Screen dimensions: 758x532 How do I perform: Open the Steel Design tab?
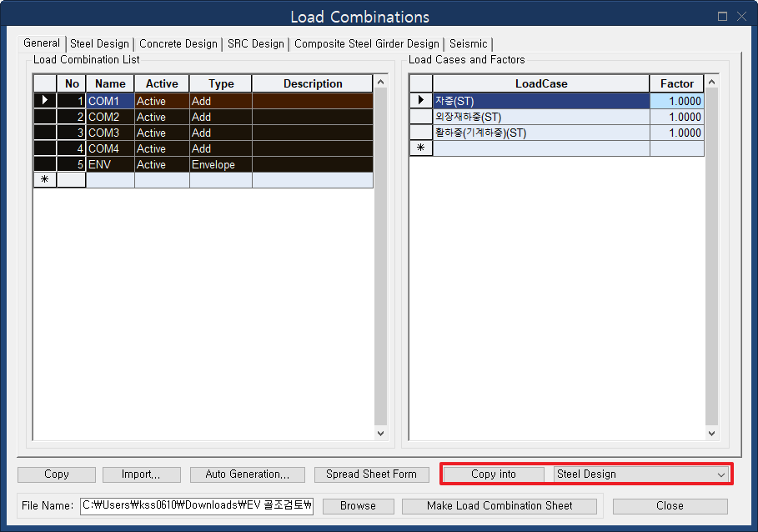[99, 44]
